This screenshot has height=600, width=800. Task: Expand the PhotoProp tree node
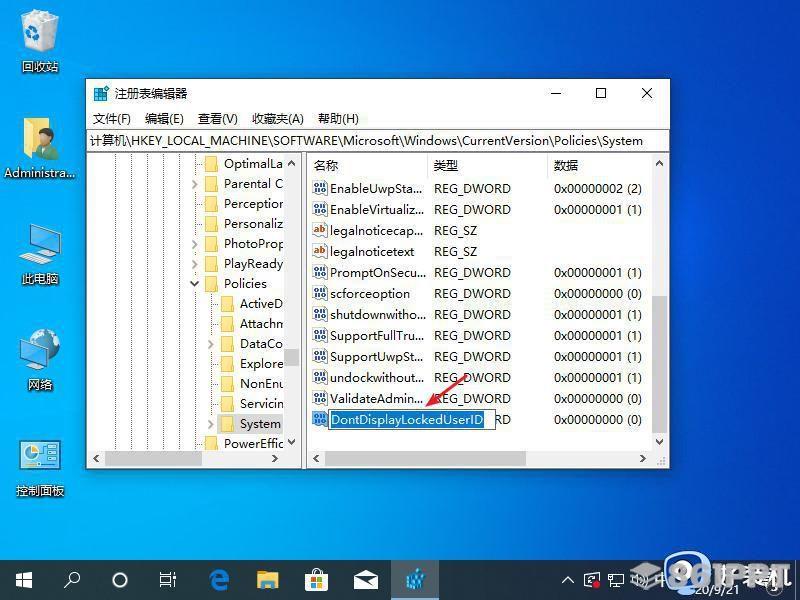point(194,244)
